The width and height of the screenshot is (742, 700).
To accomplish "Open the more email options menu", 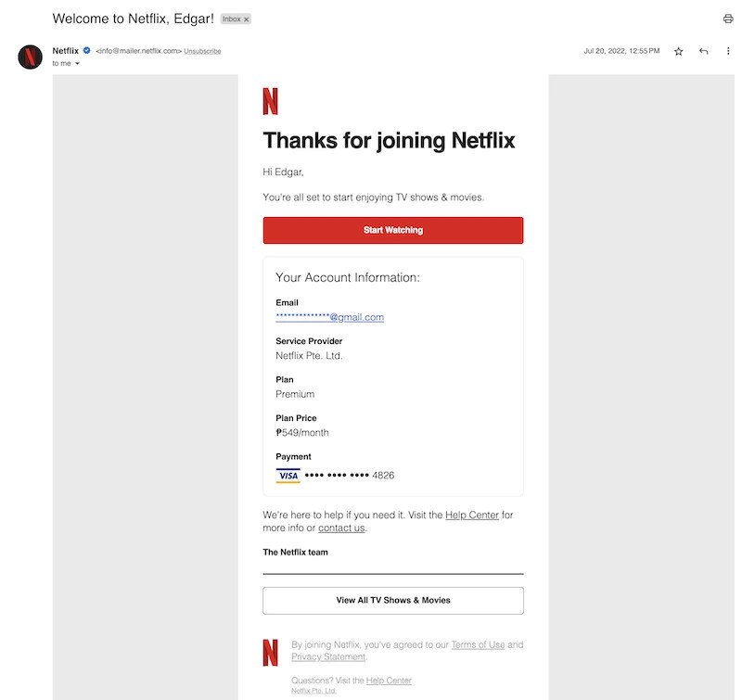I will point(727,51).
